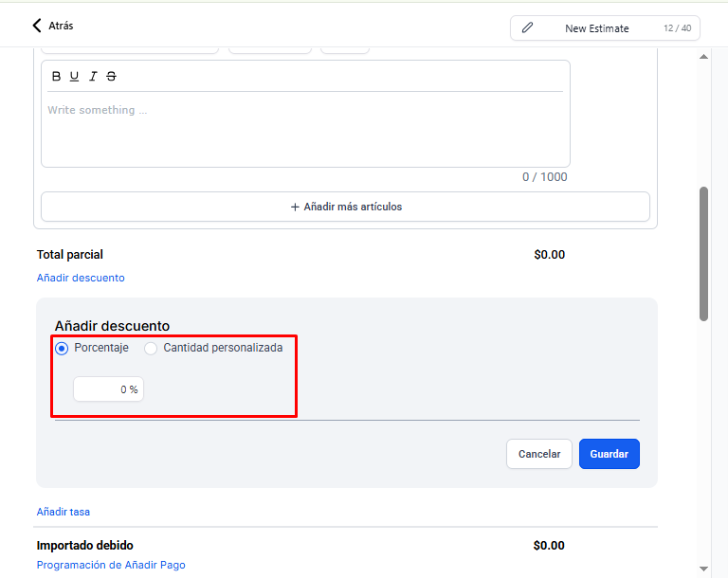The height and width of the screenshot is (578, 728).
Task: Select the Cantidad personalizada radio option
Action: click(151, 348)
